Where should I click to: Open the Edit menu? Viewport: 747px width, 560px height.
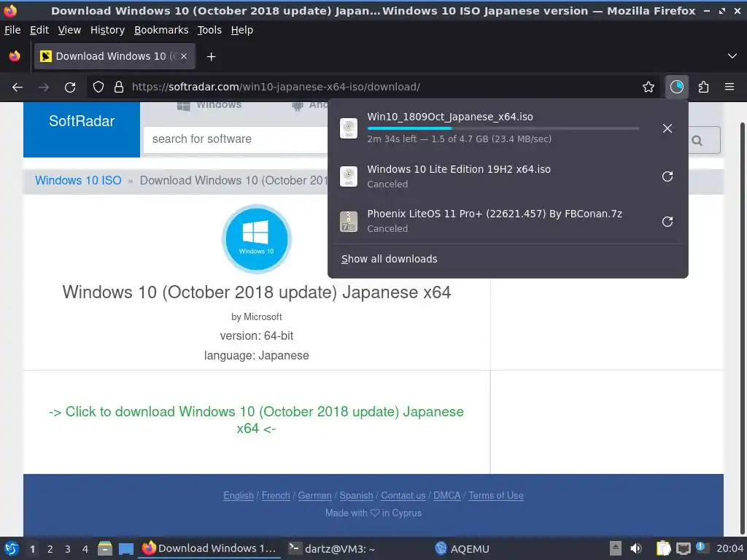39,30
